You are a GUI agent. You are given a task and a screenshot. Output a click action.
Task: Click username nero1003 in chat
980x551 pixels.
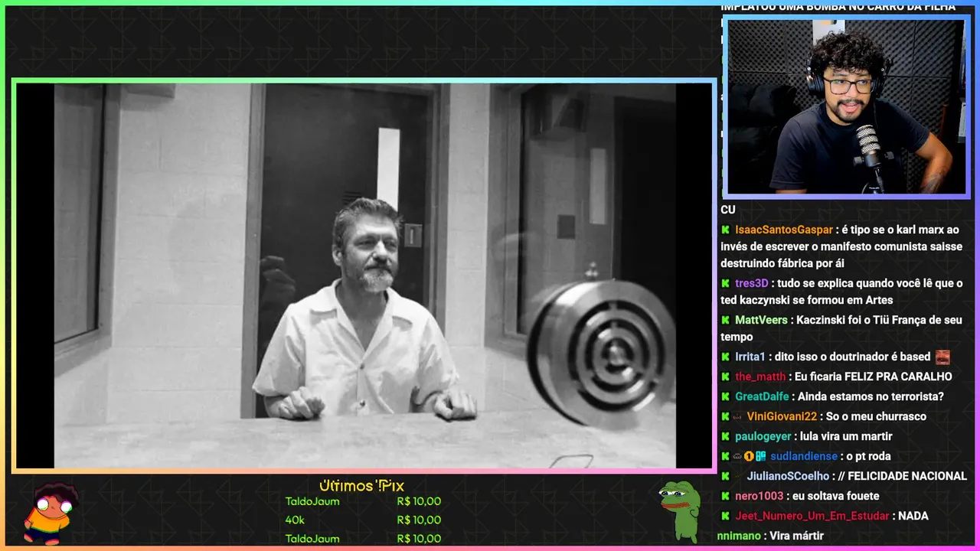pyautogui.click(x=759, y=496)
